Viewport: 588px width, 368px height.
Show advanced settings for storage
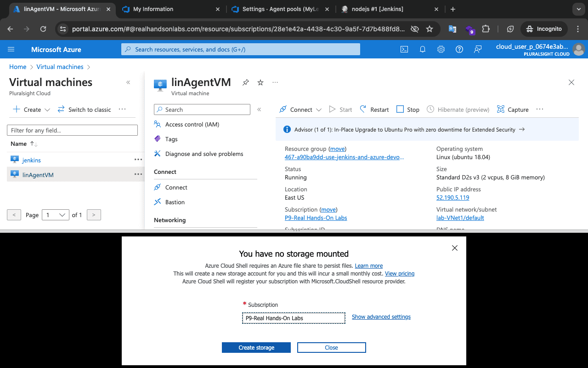(381, 317)
